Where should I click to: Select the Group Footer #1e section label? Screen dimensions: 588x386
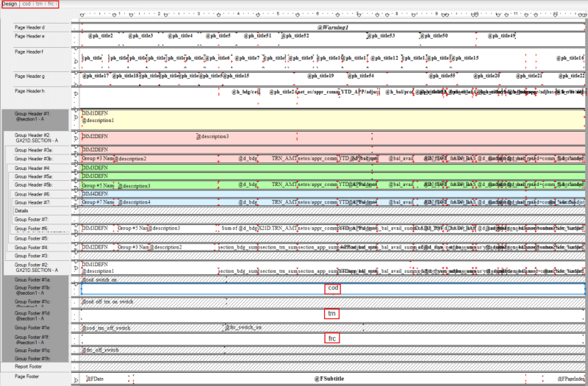pos(32,328)
